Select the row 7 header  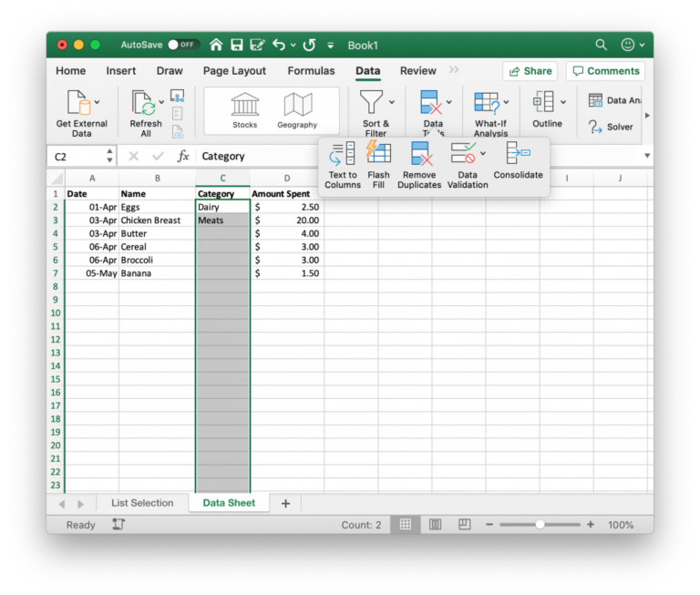tap(56, 273)
